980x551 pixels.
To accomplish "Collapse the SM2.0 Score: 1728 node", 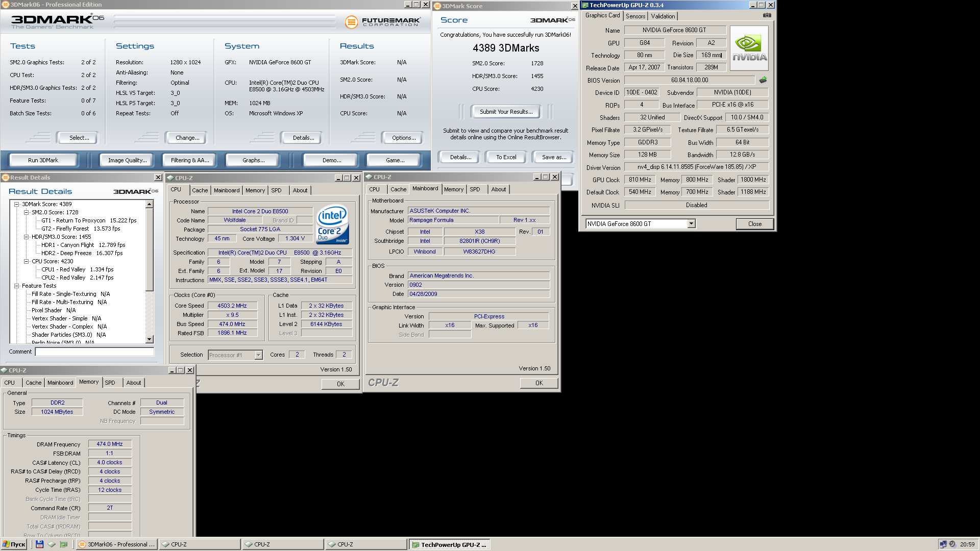I will click(27, 212).
